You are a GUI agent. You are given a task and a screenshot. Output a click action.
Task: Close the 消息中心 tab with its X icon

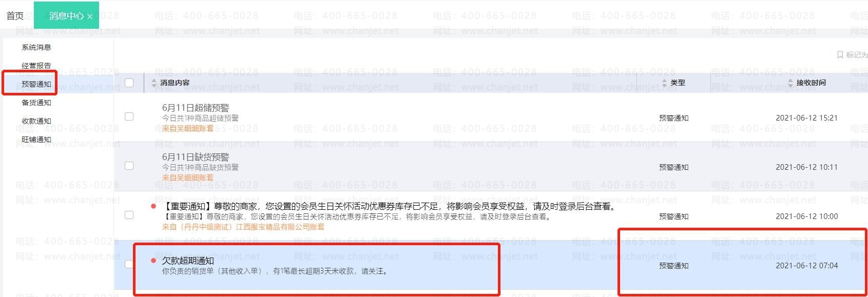click(90, 16)
